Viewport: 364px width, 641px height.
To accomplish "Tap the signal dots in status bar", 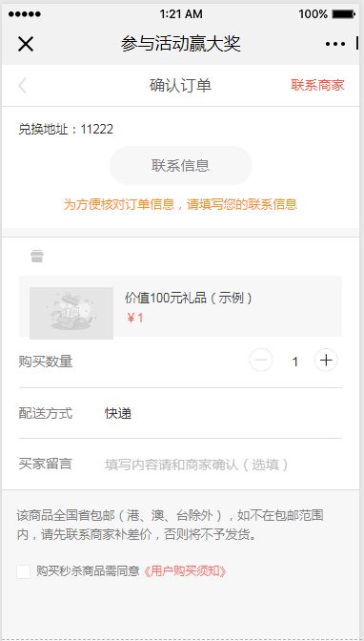I will click(25, 14).
